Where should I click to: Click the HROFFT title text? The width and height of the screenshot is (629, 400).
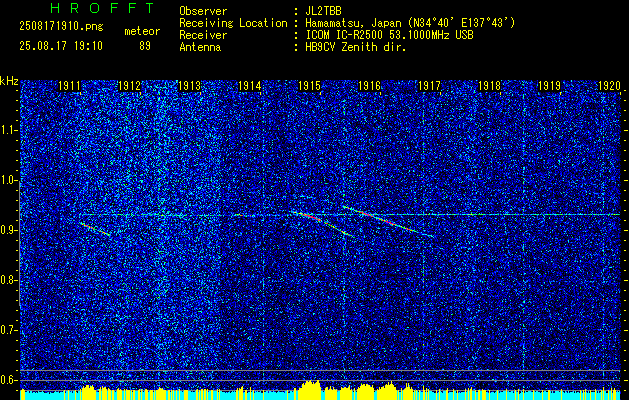pyautogui.click(x=102, y=8)
